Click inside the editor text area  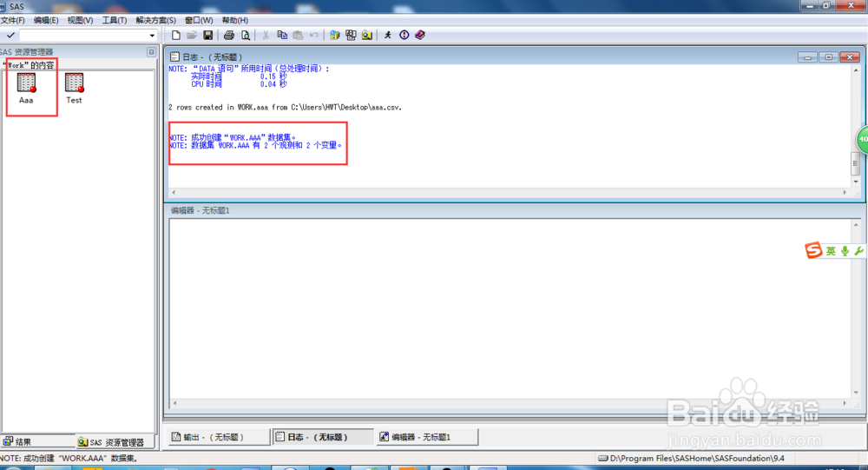510,308
